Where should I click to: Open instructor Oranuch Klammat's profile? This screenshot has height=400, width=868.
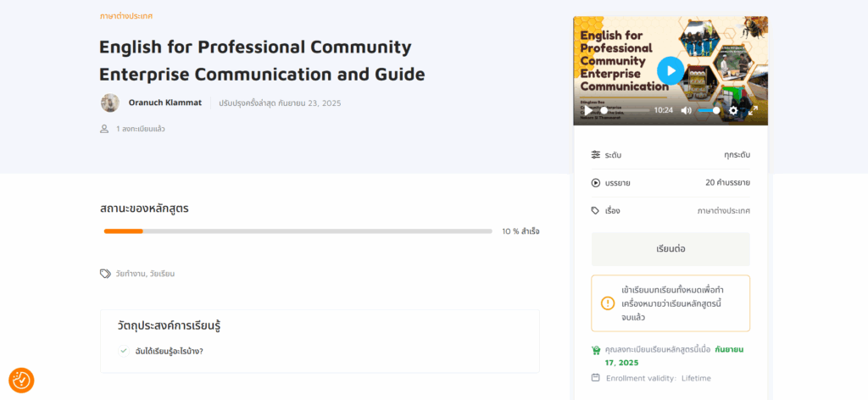(x=164, y=103)
